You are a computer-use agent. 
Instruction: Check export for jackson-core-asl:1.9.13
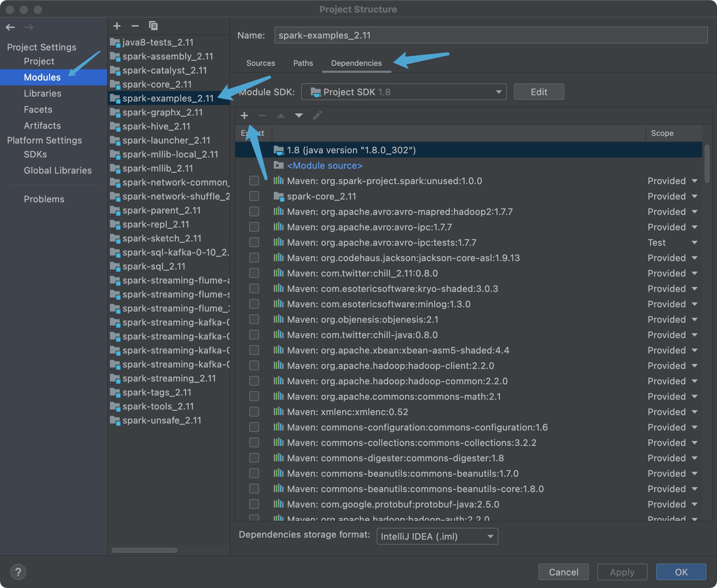click(x=254, y=258)
